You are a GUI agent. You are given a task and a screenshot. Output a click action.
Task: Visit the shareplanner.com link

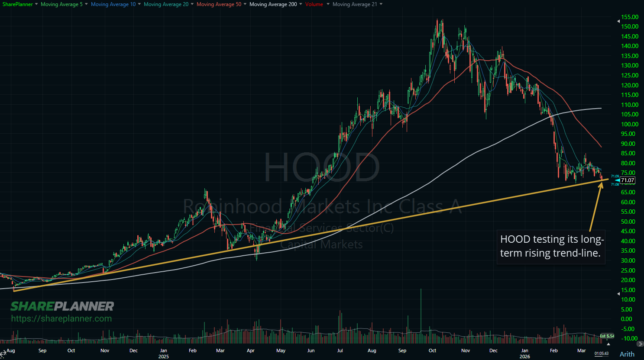(62, 318)
